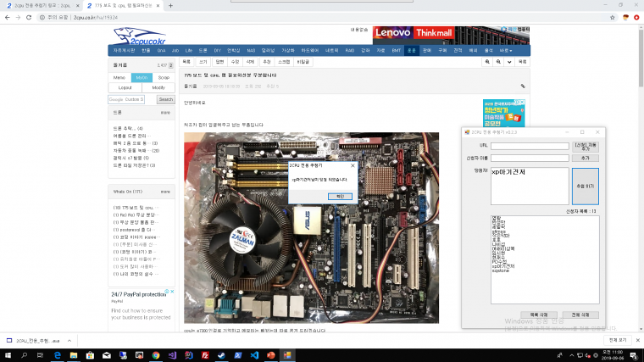Open PowerShell from the taskbar
The width and height of the screenshot is (644, 362).
coord(238,355)
